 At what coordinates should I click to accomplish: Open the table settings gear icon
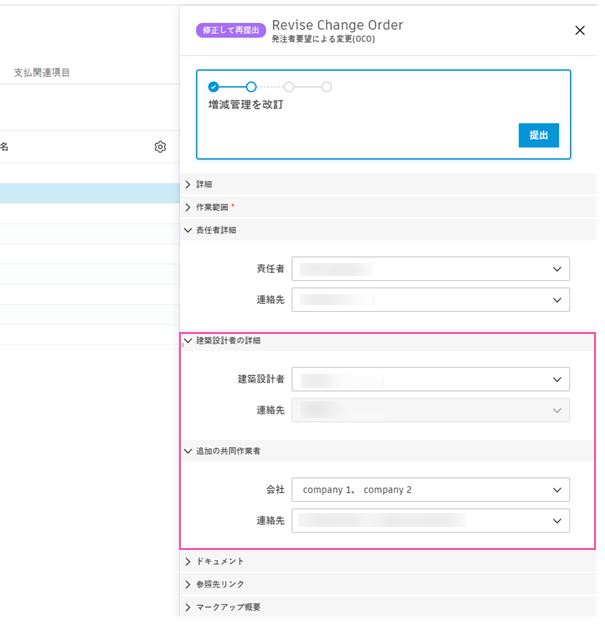coord(160,147)
